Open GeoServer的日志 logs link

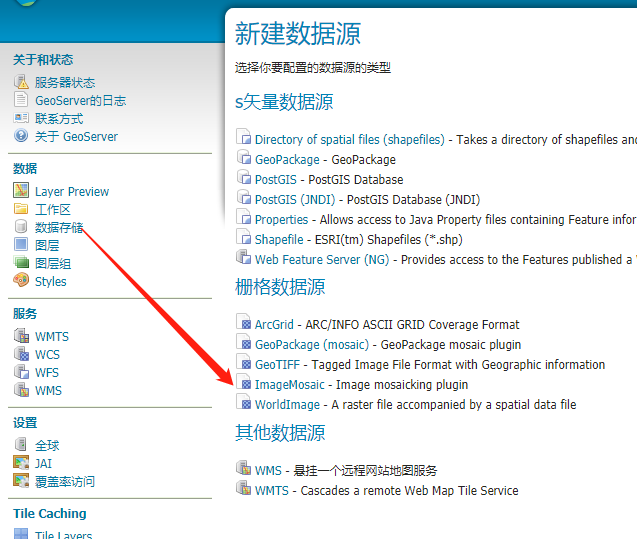coord(80,100)
